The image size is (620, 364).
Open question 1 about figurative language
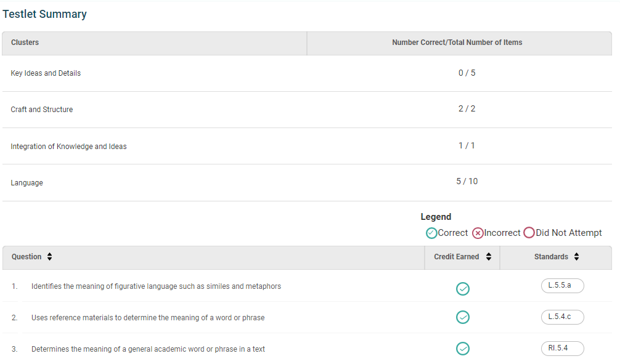click(x=156, y=286)
